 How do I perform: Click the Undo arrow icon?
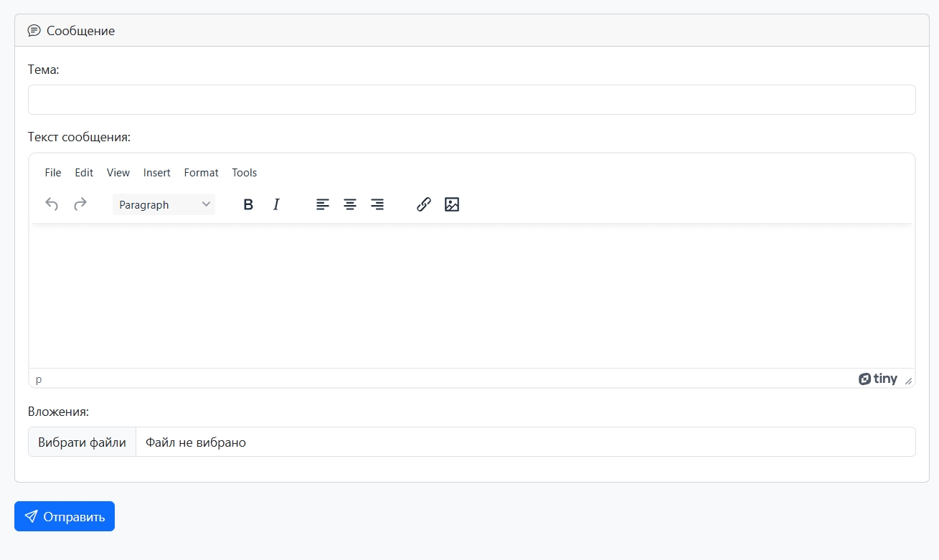pyautogui.click(x=52, y=204)
